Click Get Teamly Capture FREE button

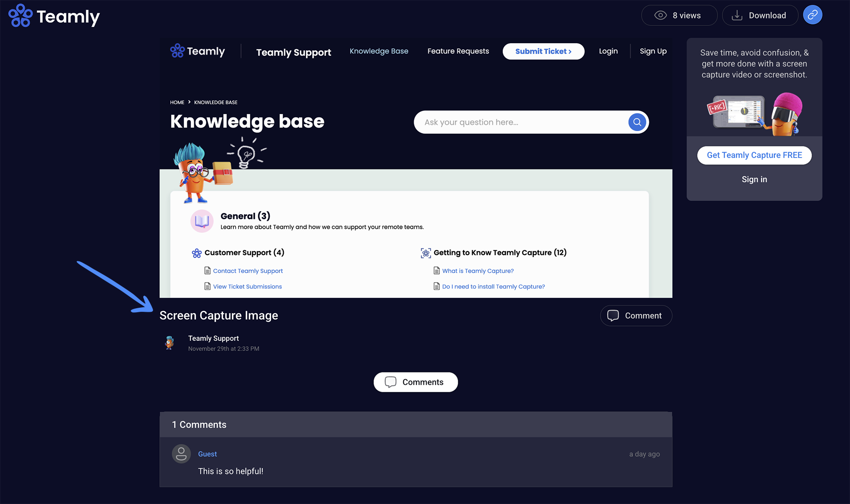754,155
